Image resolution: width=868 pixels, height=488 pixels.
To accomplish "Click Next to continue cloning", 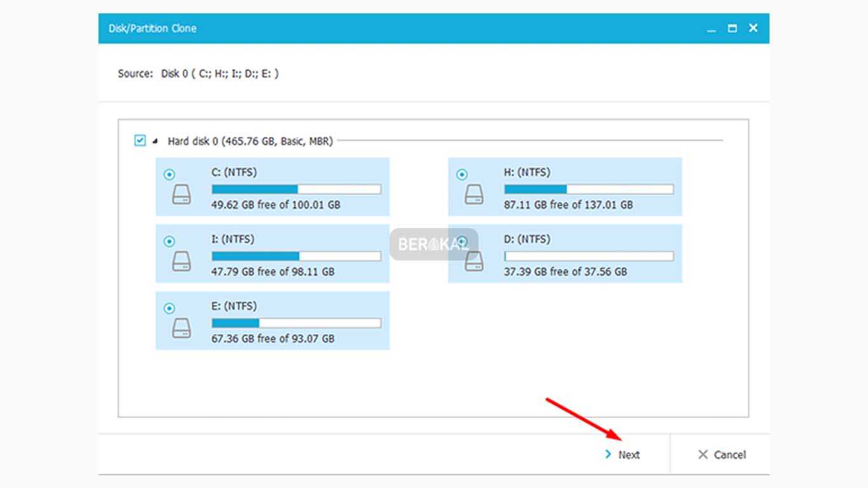I will [628, 454].
